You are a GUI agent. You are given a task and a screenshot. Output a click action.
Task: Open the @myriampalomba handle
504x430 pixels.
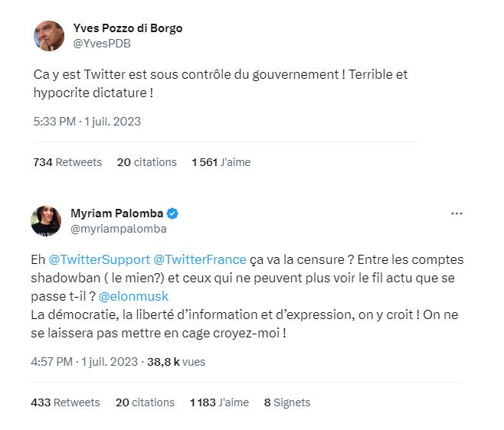[x=118, y=229]
